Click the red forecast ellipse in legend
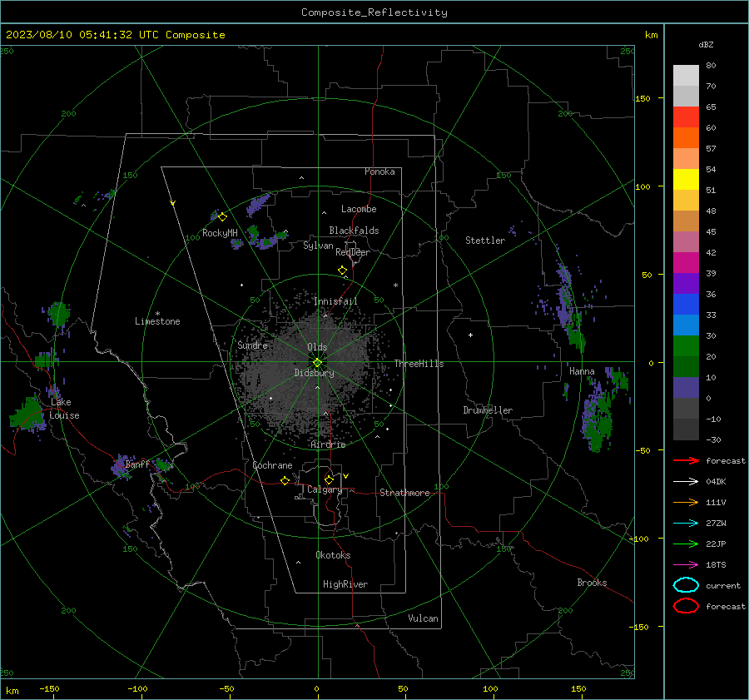This screenshot has width=749, height=700. pos(686,606)
